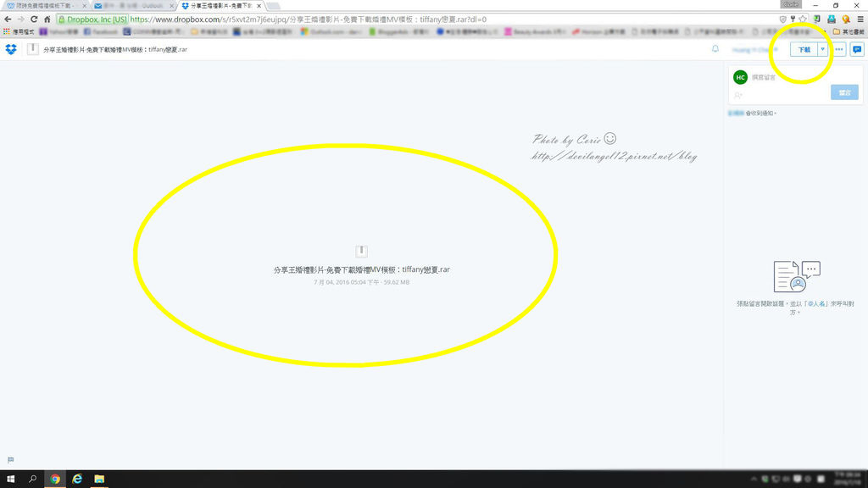Click the browser home icon
The height and width of the screenshot is (488, 868).
pos(47,19)
